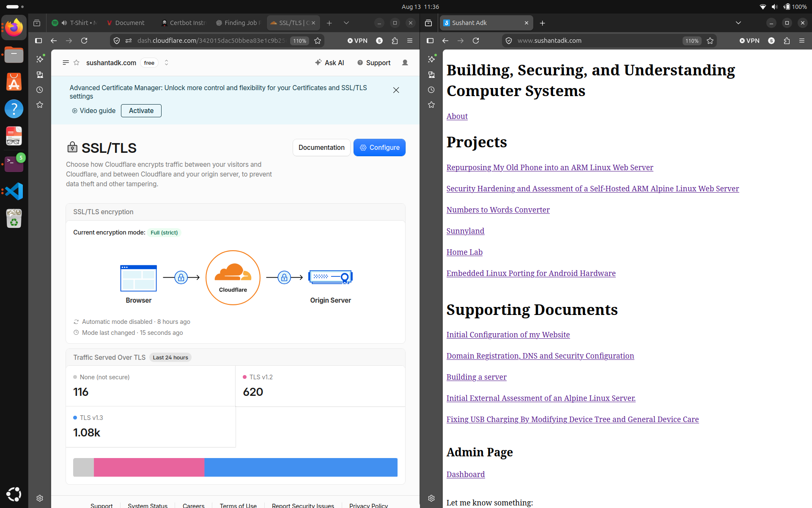Image resolution: width=812 pixels, height=508 pixels.
Task: Open extensions in the Cloudflare window
Action: point(395,41)
